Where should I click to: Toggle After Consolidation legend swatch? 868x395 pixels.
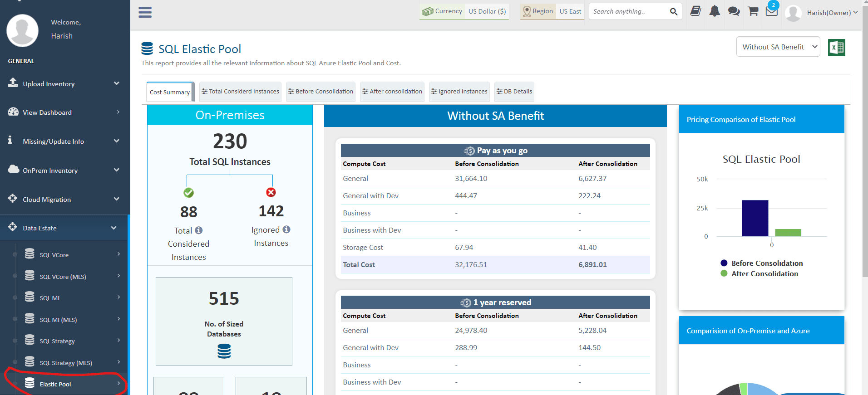point(724,273)
